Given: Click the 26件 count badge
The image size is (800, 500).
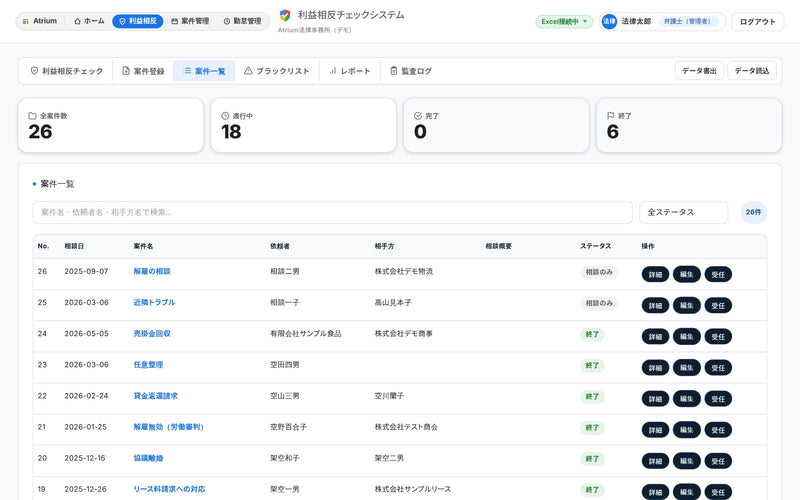Looking at the screenshot, I should pyautogui.click(x=754, y=212).
